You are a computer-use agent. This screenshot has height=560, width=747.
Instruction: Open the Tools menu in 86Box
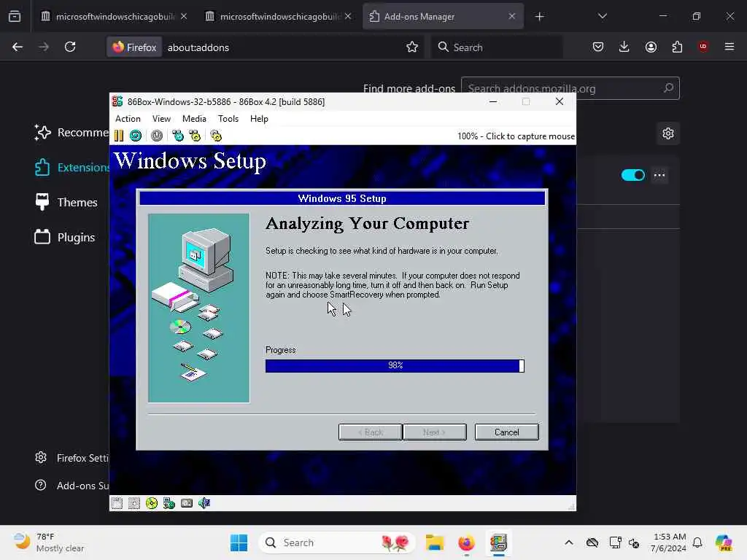tap(228, 119)
